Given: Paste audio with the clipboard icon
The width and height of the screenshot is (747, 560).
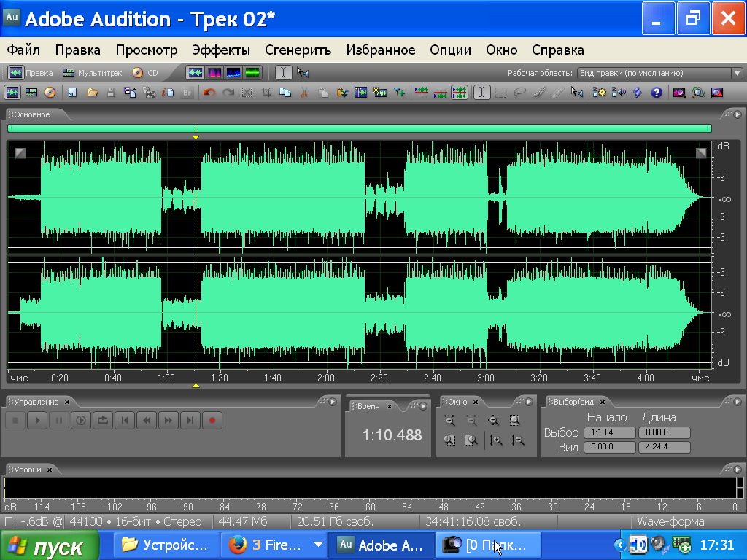Looking at the screenshot, I should pos(323,93).
